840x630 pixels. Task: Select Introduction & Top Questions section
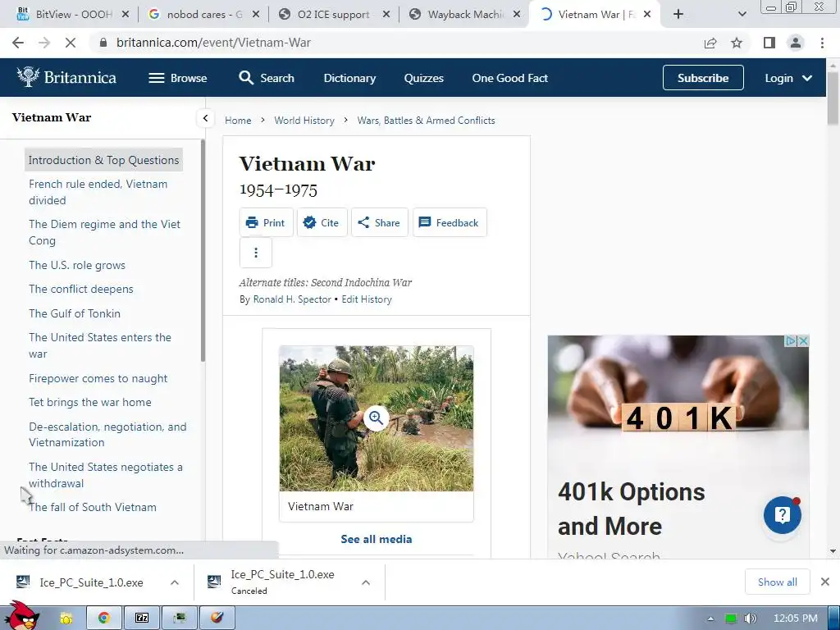tap(104, 160)
